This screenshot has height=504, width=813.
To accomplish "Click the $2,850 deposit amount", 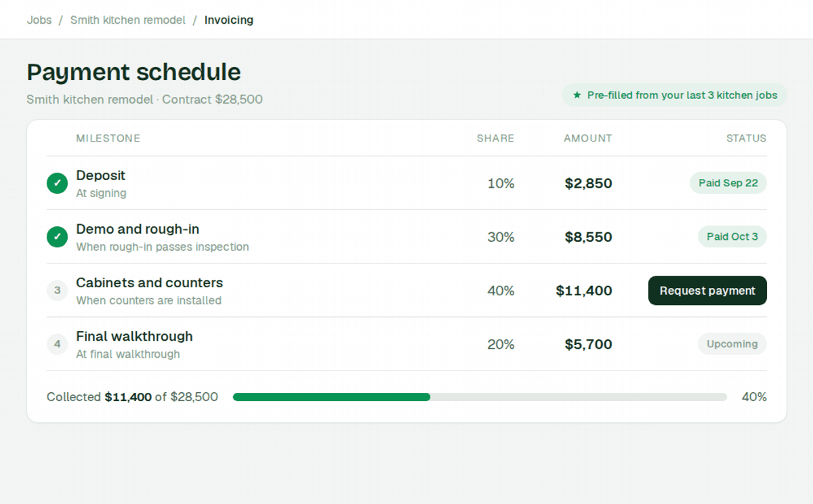I will click(589, 184).
